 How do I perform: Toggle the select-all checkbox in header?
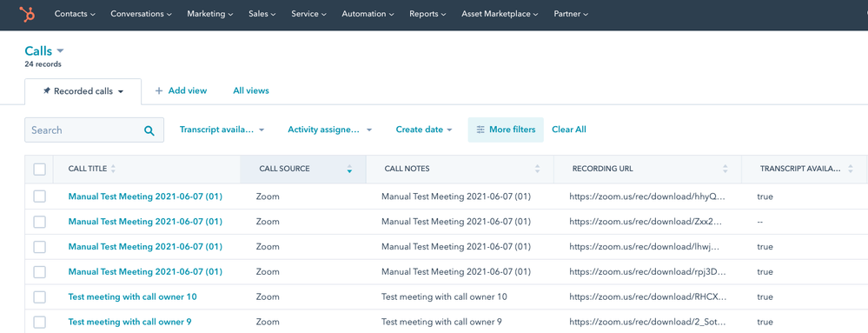[x=39, y=169]
